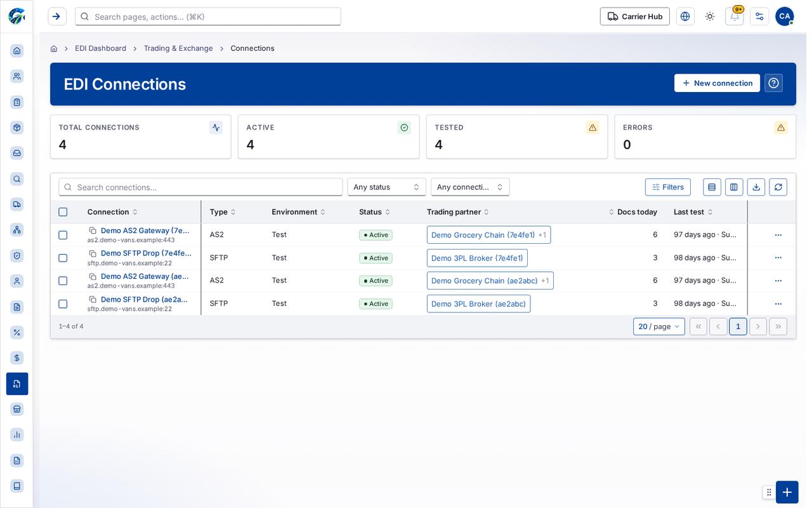Viewport: 812px width, 508px height.
Task: Refresh the connections table
Action: pyautogui.click(x=778, y=187)
